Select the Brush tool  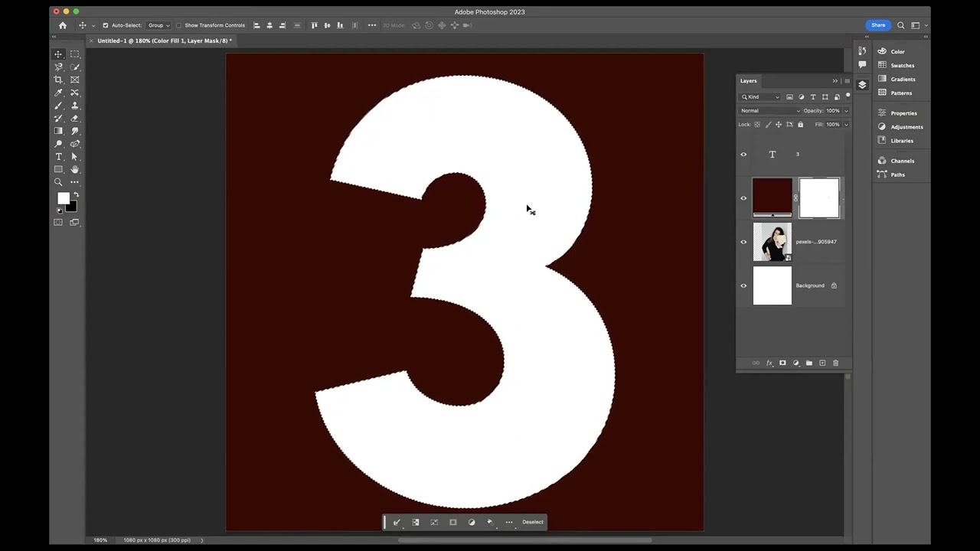pyautogui.click(x=58, y=106)
